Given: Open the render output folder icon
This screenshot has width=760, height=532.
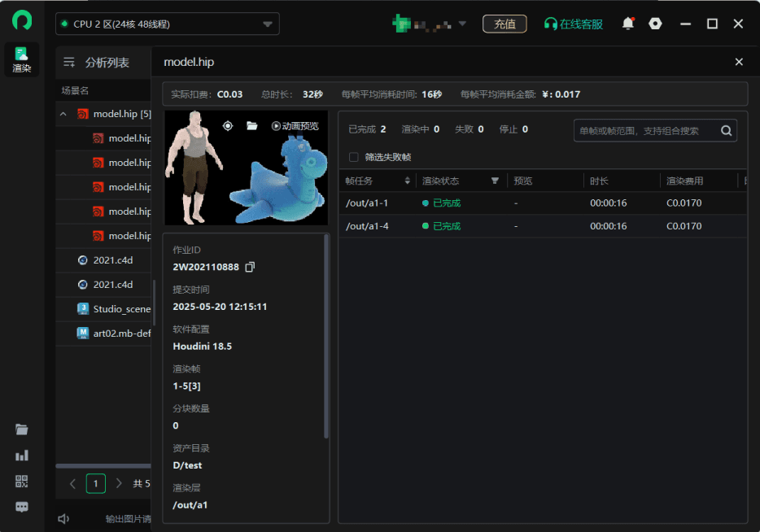Looking at the screenshot, I should pos(252,126).
